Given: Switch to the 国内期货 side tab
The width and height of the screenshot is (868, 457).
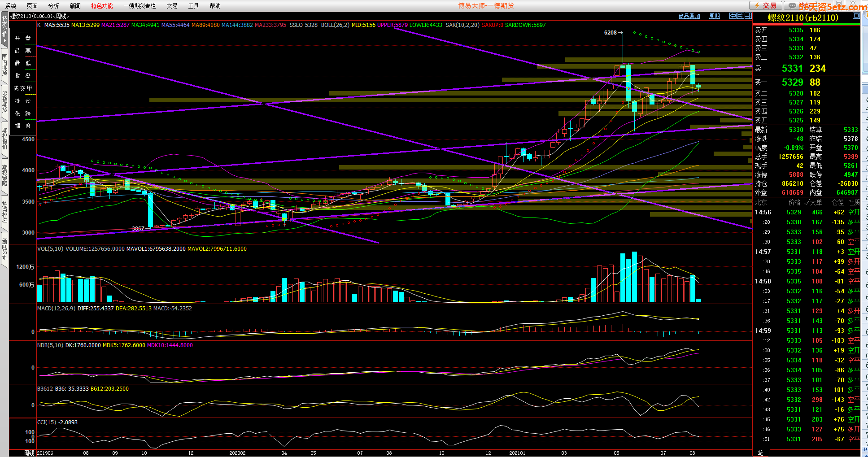Looking at the screenshot, I should point(4,65).
